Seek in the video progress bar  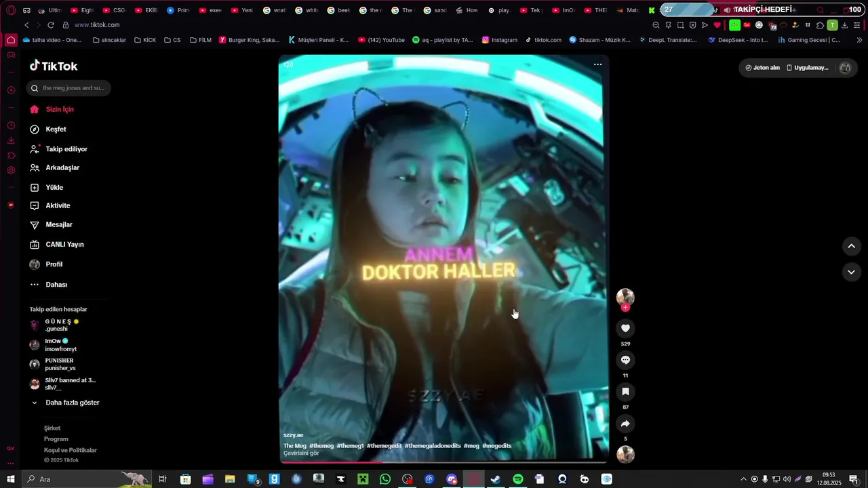pyautogui.click(x=443, y=462)
